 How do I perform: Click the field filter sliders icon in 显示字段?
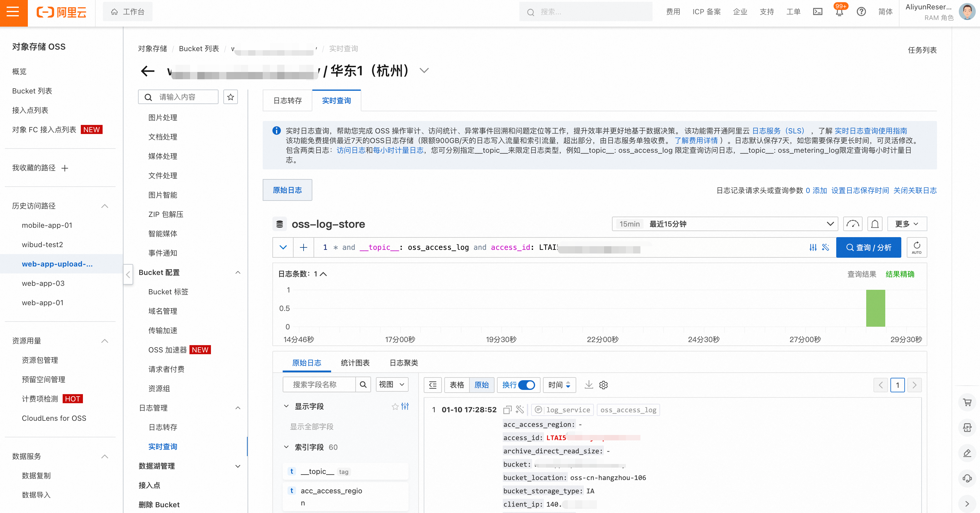pyautogui.click(x=405, y=407)
